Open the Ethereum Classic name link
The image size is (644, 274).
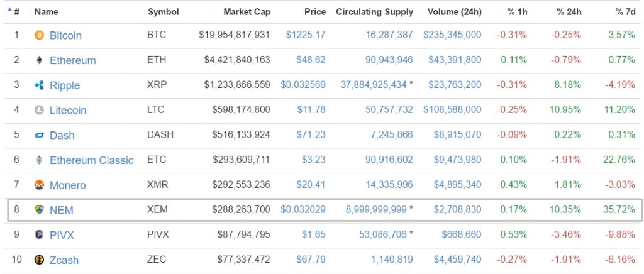pyautogui.click(x=91, y=160)
